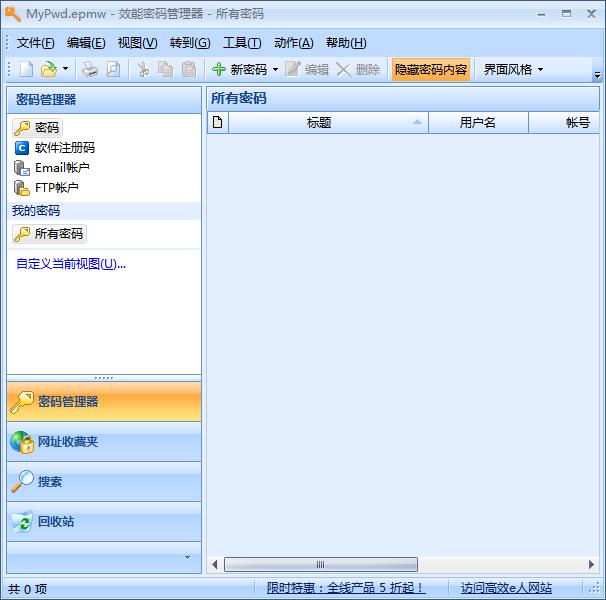Viewport: 606px width, 600px height.
Task: Click the 自定义当前视图(U)... link
Action: click(x=71, y=264)
